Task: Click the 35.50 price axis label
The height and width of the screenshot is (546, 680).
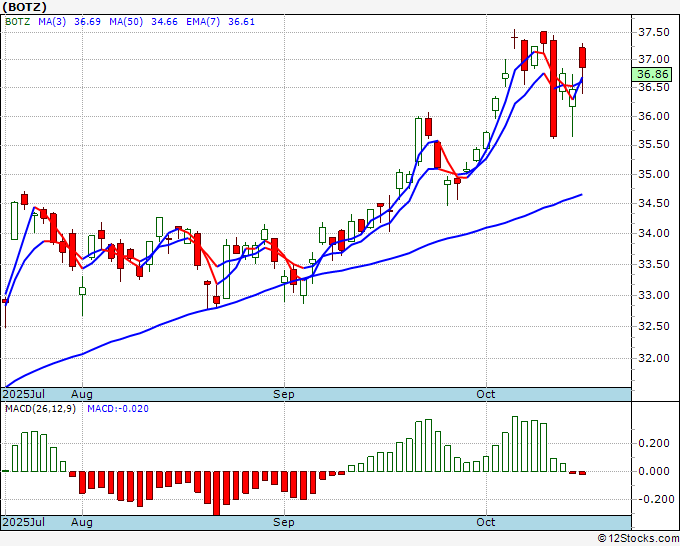Action: coord(654,145)
